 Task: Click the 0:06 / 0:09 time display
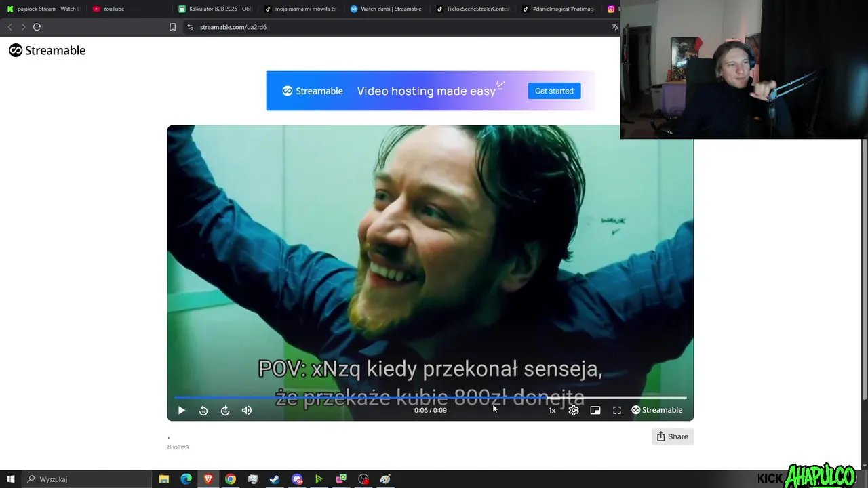pyautogui.click(x=431, y=410)
